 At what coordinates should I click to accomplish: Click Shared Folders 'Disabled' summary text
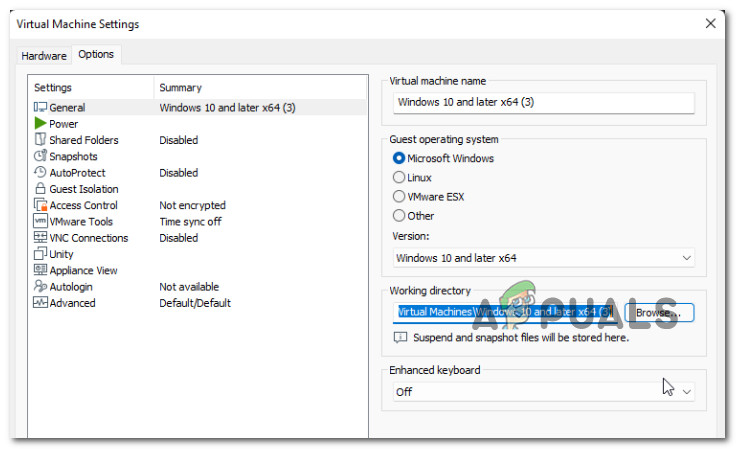coord(179,140)
